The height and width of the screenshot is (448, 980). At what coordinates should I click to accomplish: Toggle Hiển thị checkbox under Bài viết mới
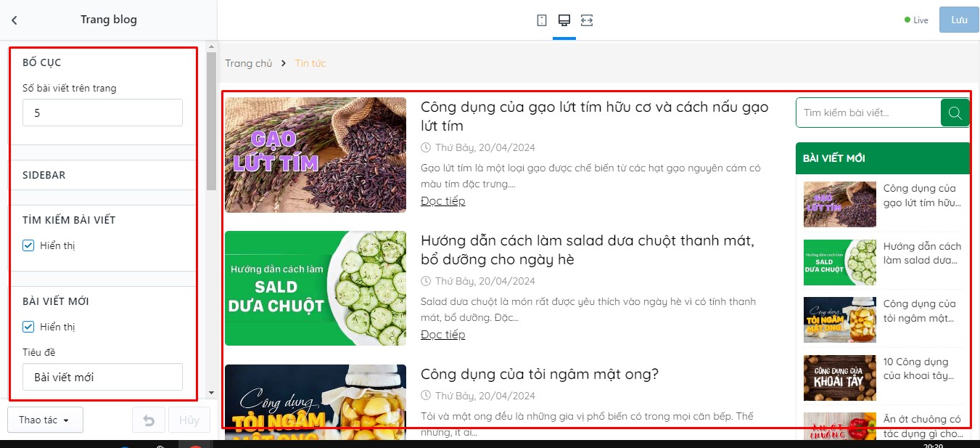point(28,327)
